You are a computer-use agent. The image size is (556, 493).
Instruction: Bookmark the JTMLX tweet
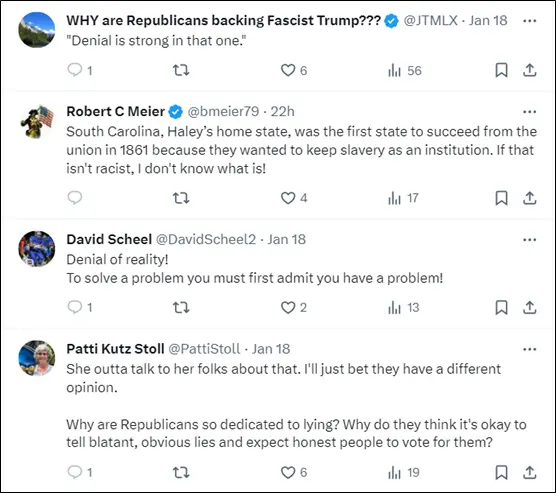tap(501, 70)
